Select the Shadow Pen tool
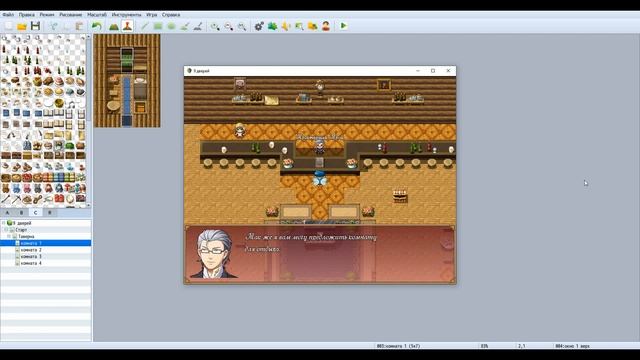Viewport: 640px width, 360px height. pyautogui.click(x=198, y=26)
